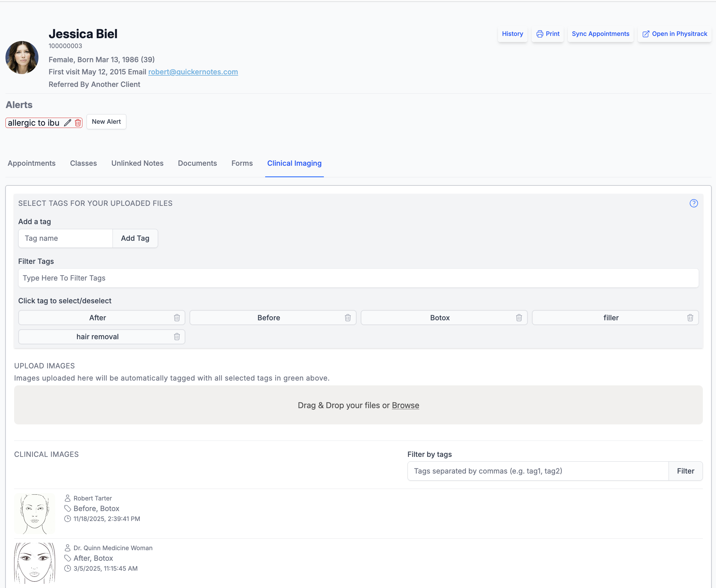
Task: Delete the filler tag via trash icon
Action: [690, 318]
